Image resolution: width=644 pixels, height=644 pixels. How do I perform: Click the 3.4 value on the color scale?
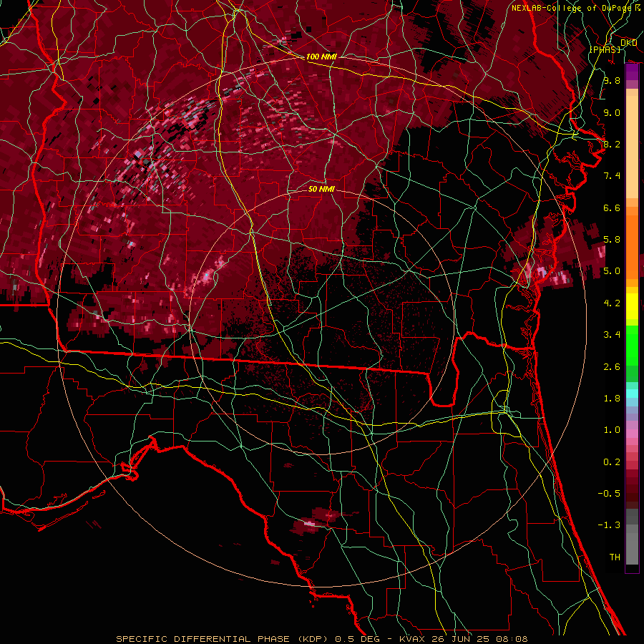pyautogui.click(x=612, y=335)
